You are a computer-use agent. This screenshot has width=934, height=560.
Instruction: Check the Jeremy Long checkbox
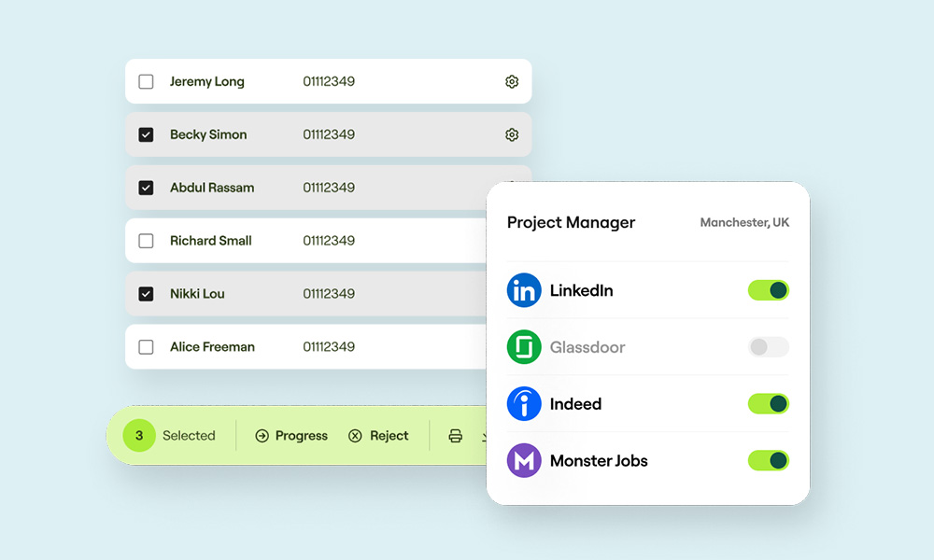146,81
